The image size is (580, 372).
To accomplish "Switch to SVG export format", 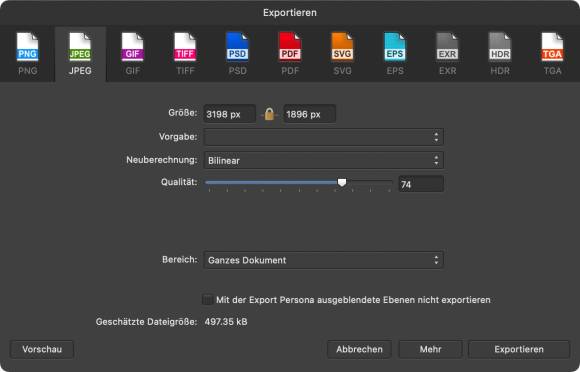I will click(x=343, y=54).
